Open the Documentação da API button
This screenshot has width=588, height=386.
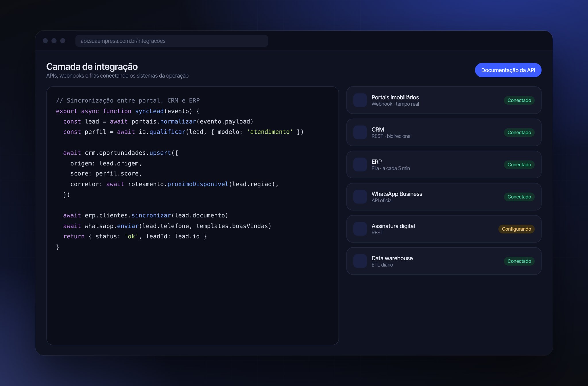(508, 70)
